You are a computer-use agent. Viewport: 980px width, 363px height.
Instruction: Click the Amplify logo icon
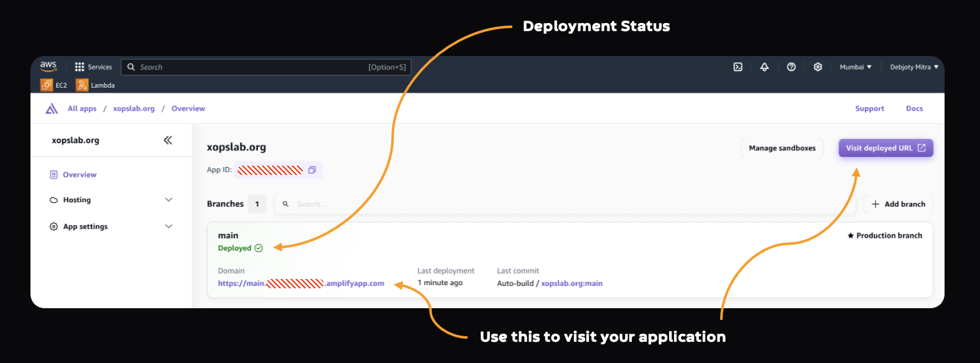(x=52, y=108)
